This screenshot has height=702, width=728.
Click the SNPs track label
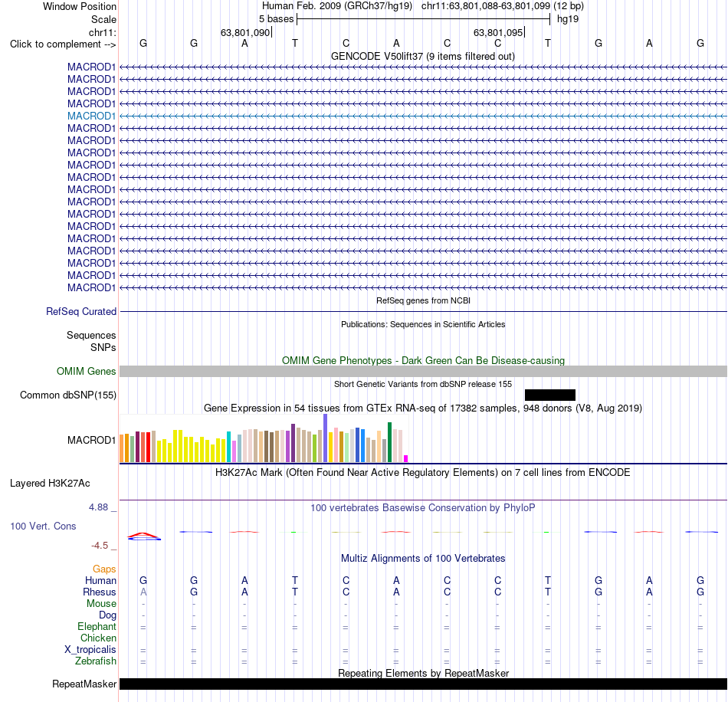coord(103,347)
